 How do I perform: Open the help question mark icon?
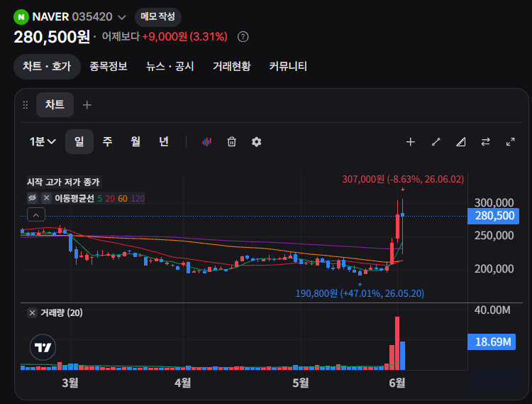pos(243,37)
